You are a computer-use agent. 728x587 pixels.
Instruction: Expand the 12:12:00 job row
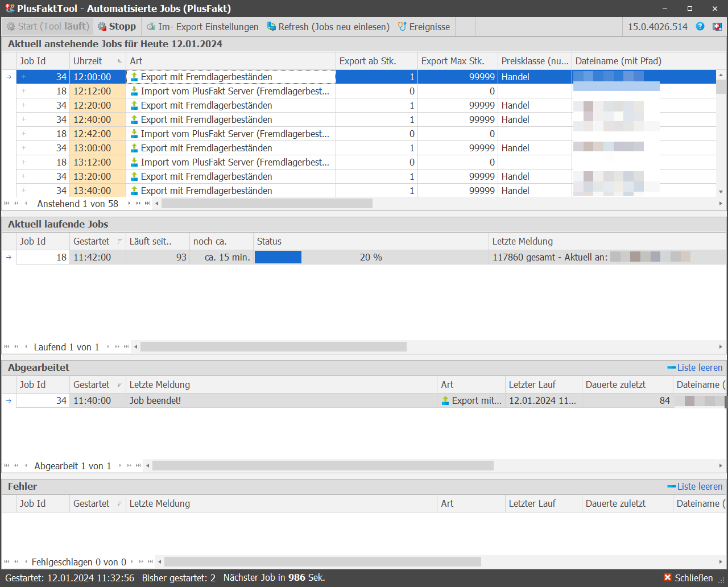coord(23,91)
